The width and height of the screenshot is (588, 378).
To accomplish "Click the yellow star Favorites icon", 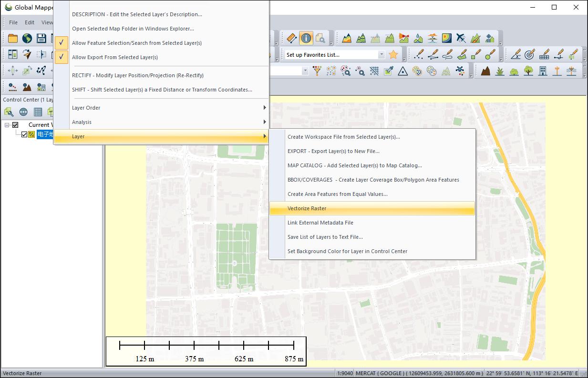I will [x=393, y=55].
